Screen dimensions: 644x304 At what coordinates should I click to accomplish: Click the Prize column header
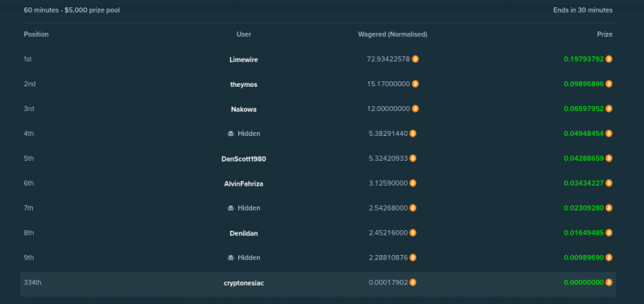(x=605, y=35)
